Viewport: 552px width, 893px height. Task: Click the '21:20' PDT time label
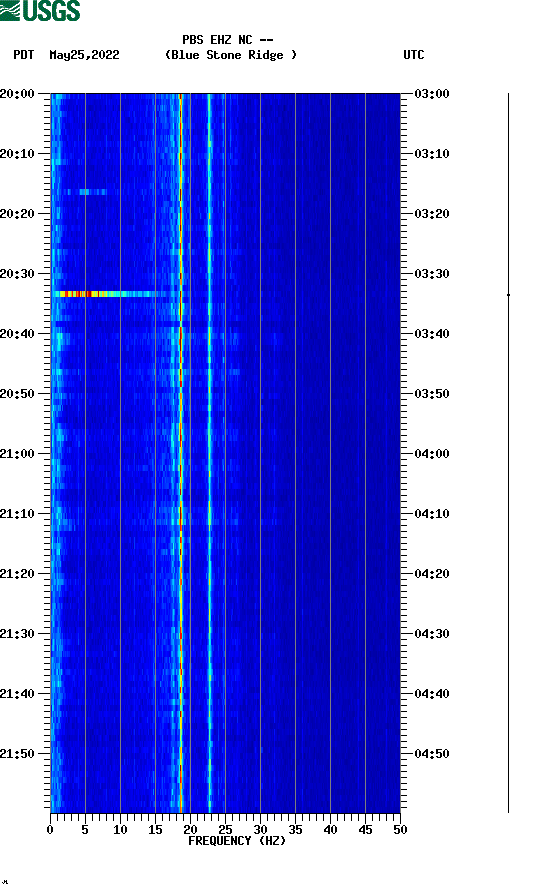pos(17,574)
